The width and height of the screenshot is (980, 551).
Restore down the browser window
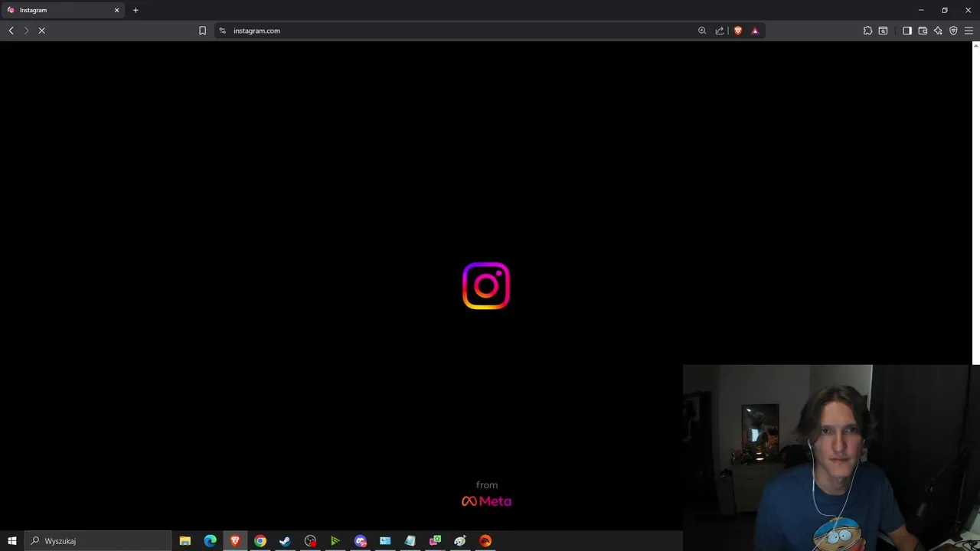(945, 10)
